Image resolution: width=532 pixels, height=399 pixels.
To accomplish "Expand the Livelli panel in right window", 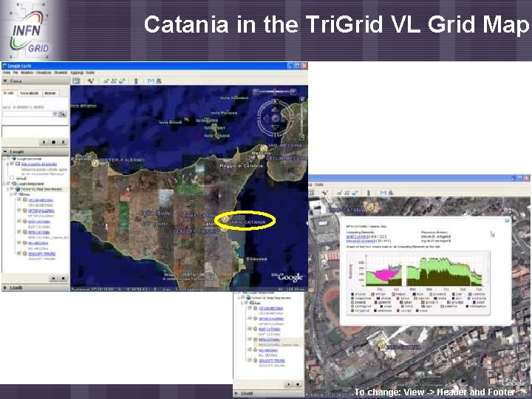I will coord(236,393).
